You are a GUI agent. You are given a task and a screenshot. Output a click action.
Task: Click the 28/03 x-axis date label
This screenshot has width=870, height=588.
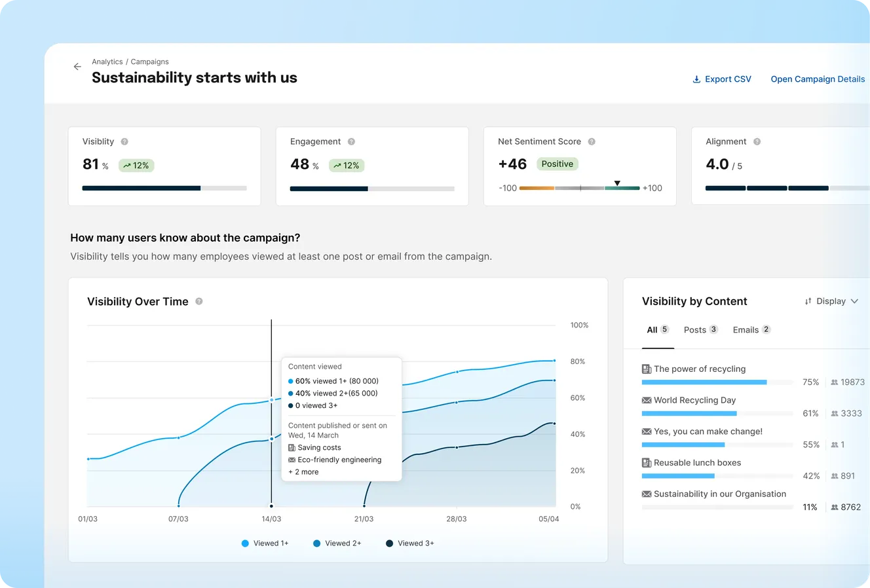[457, 519]
